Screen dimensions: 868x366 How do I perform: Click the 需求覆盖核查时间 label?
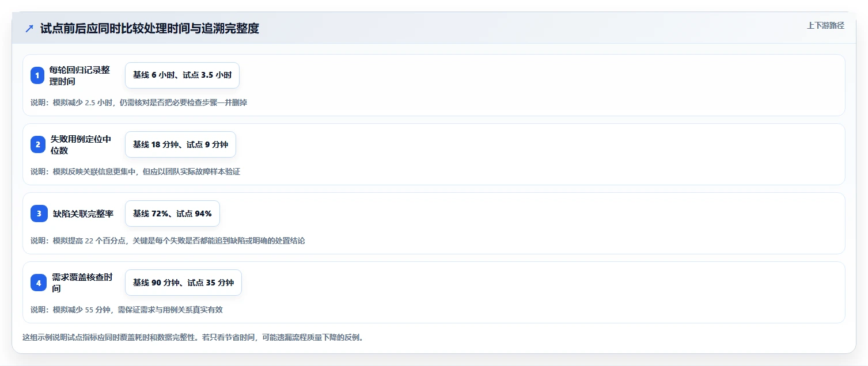[x=82, y=283]
